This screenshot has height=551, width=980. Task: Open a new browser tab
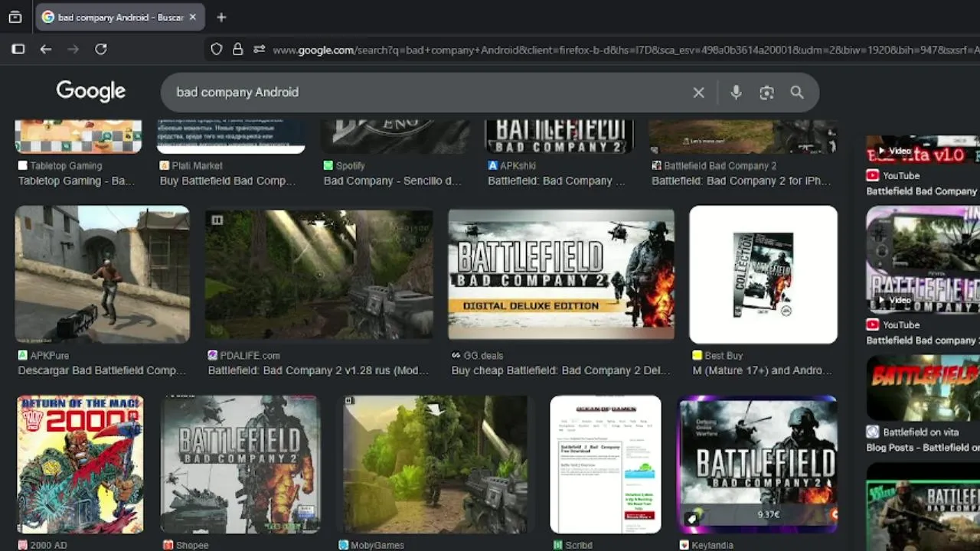click(221, 17)
